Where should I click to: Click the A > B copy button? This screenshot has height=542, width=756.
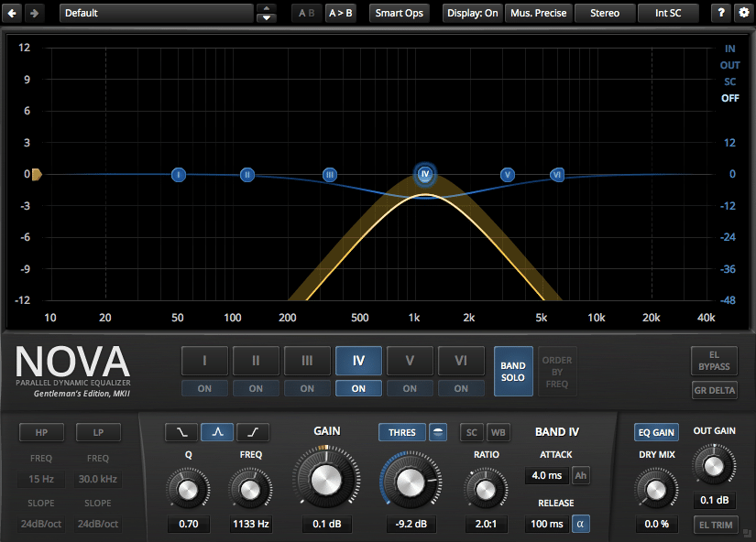[340, 13]
